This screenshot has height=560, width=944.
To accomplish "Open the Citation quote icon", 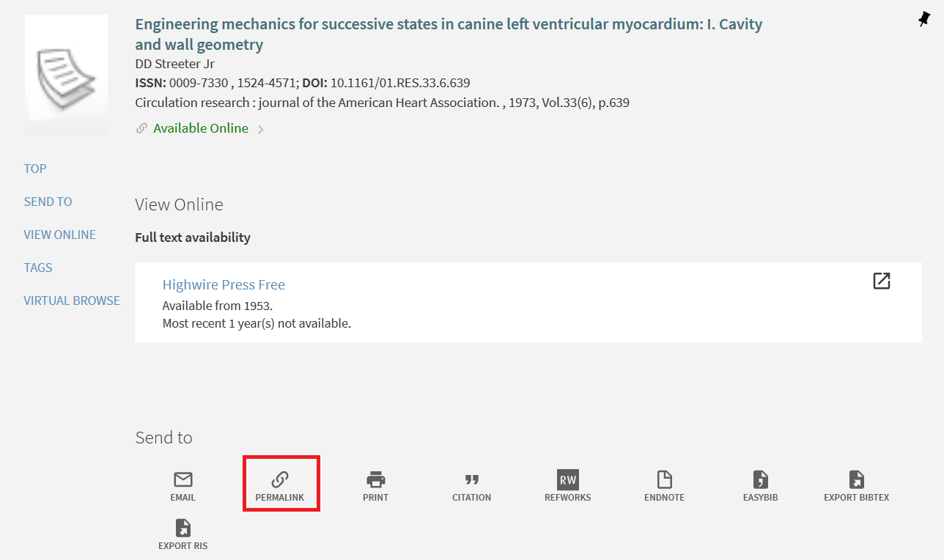I will 472,480.
